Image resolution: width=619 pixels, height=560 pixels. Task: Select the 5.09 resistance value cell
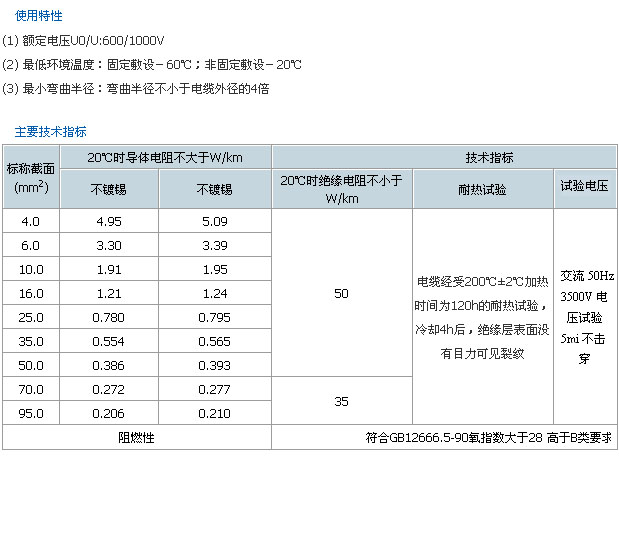click(x=214, y=221)
